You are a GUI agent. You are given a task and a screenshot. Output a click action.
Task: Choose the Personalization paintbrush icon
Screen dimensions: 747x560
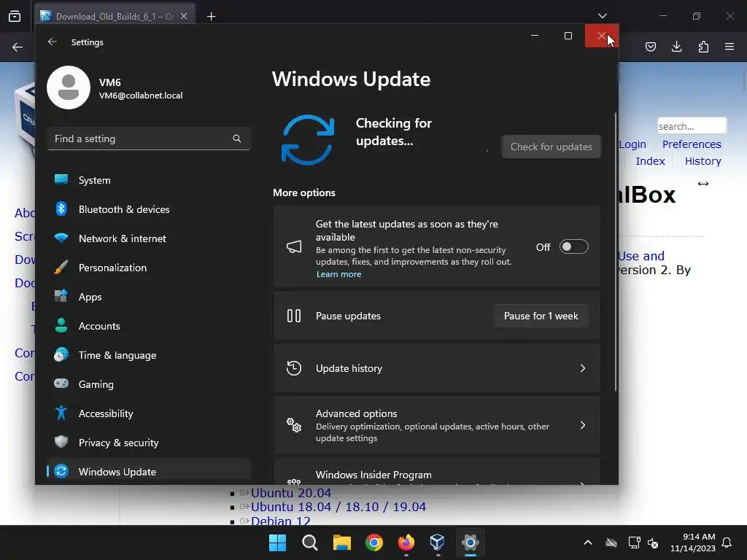(x=61, y=267)
